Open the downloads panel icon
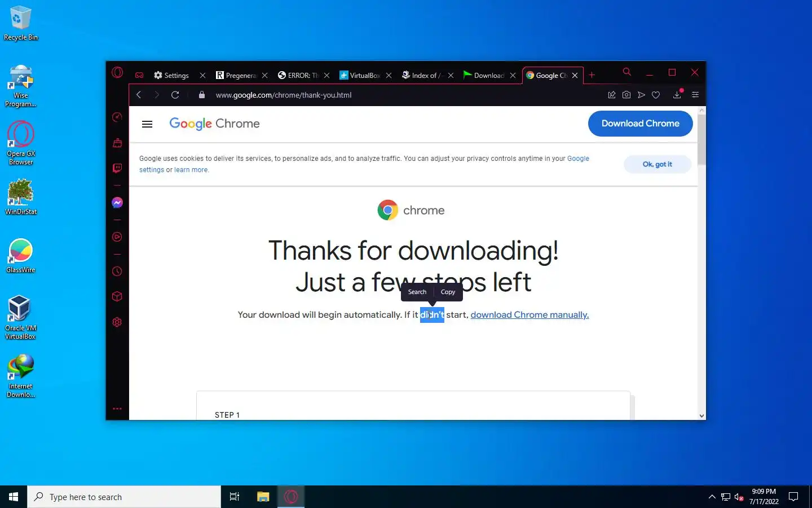This screenshot has height=508, width=812. pos(677,95)
